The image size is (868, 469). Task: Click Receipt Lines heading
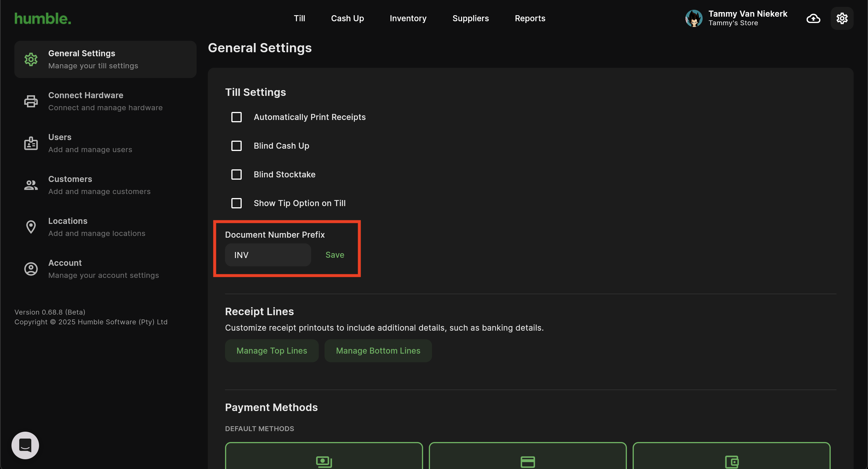[x=259, y=311]
